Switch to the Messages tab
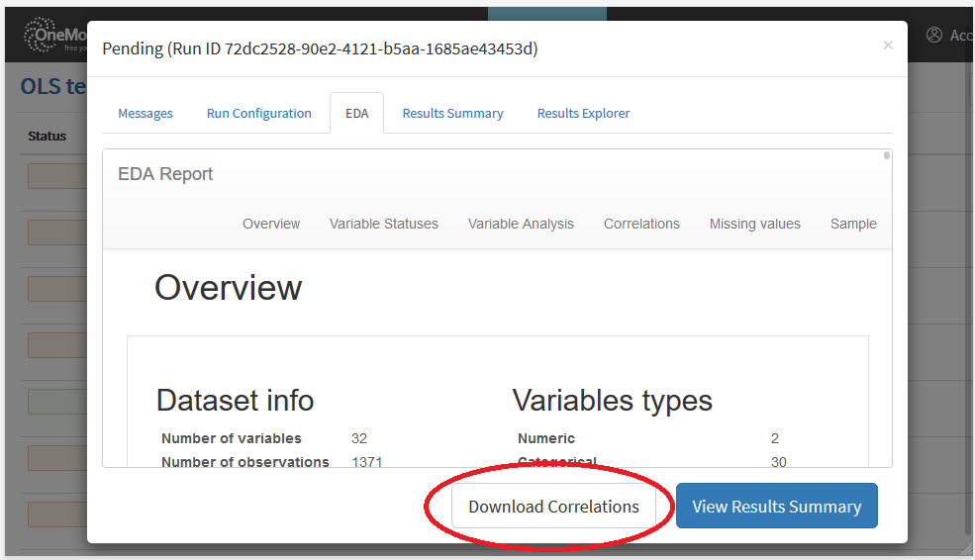The height and width of the screenshot is (560, 975). (x=146, y=114)
